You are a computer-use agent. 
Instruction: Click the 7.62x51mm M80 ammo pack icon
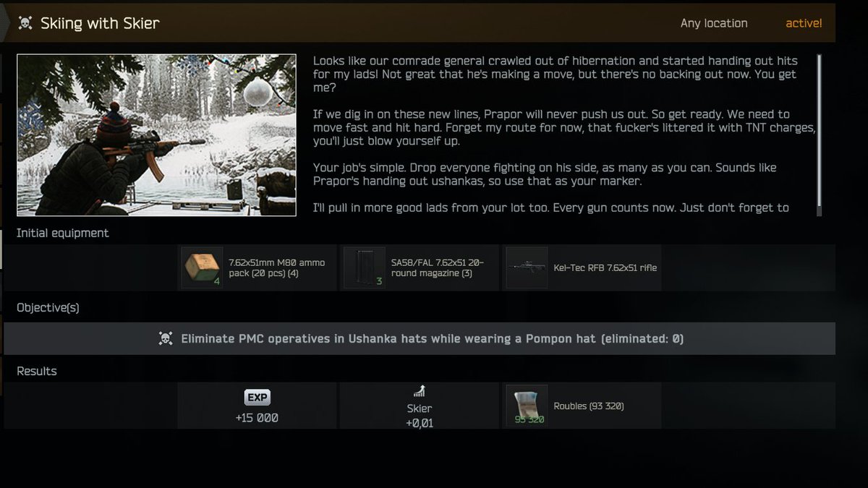(x=202, y=267)
